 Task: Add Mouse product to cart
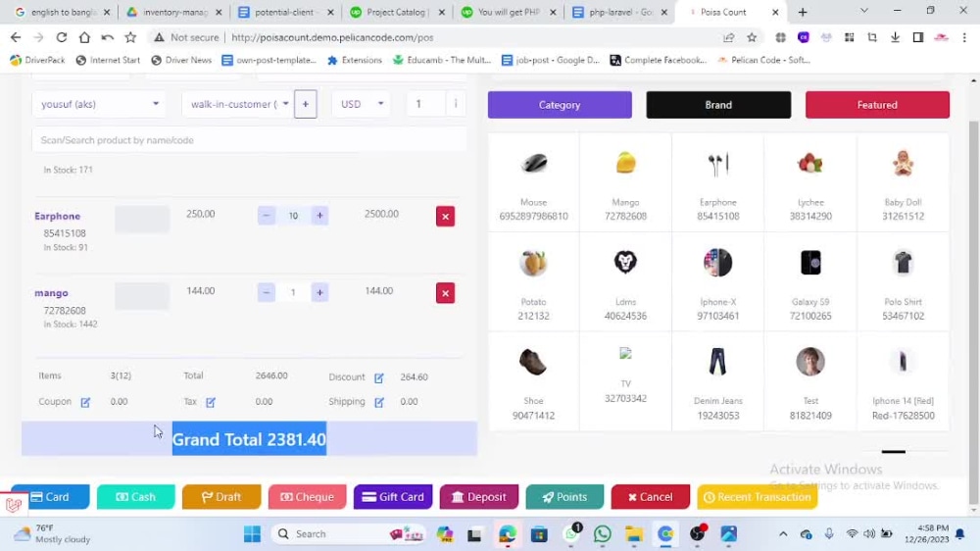[534, 182]
